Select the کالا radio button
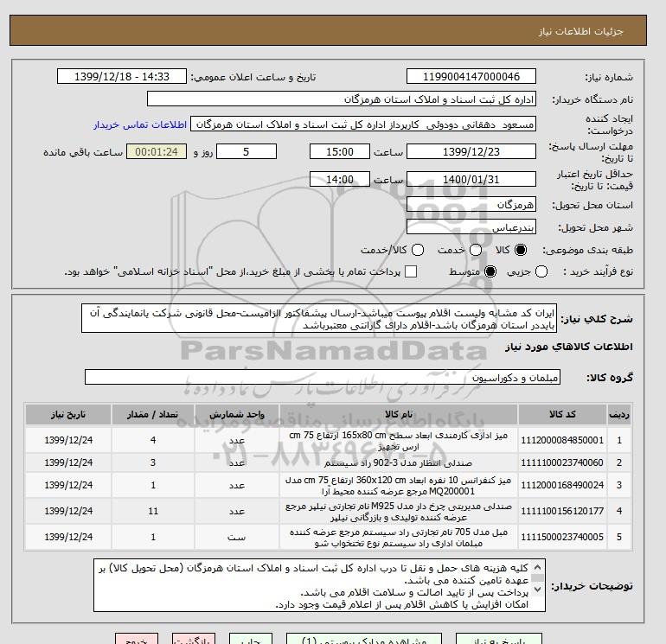The height and width of the screenshot is (644, 666). click(x=520, y=250)
